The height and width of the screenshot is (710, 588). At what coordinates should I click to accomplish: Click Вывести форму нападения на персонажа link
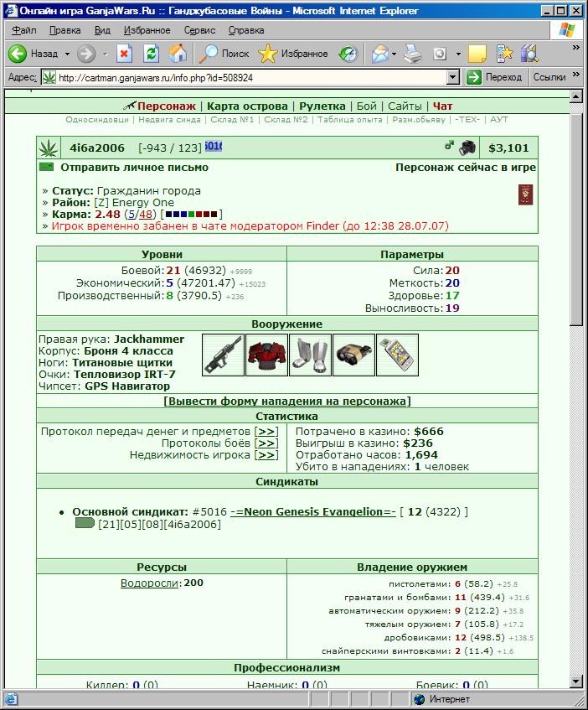pyautogui.click(x=286, y=402)
